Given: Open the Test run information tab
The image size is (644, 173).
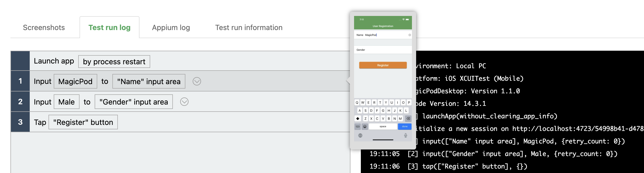Looking at the screenshot, I should click(x=249, y=27).
